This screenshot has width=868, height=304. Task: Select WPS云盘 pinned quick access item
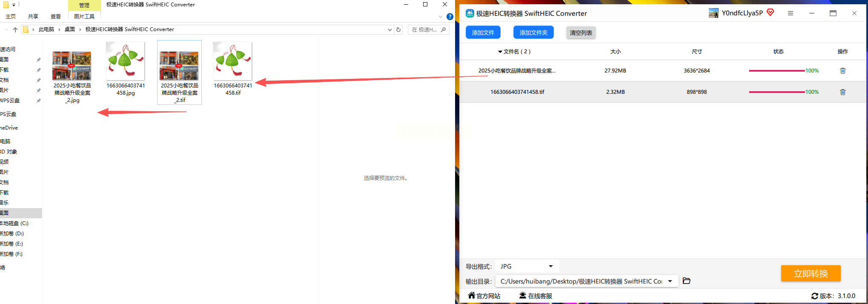tap(10, 101)
